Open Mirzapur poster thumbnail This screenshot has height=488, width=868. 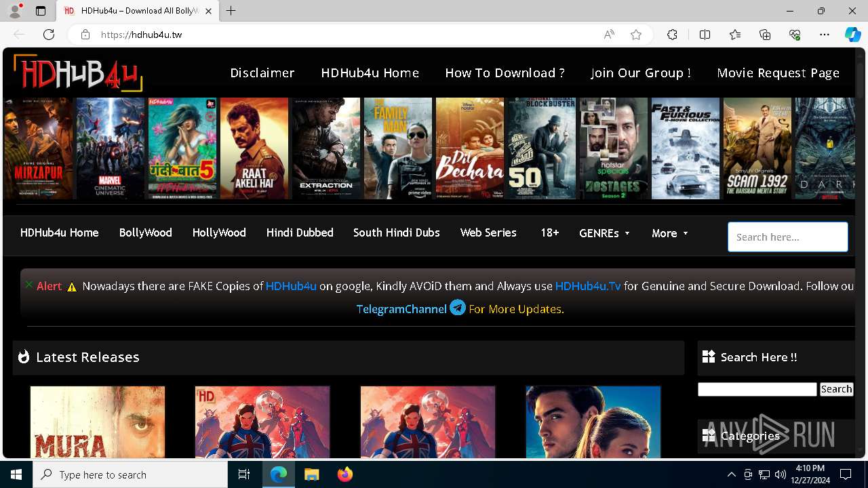39,148
